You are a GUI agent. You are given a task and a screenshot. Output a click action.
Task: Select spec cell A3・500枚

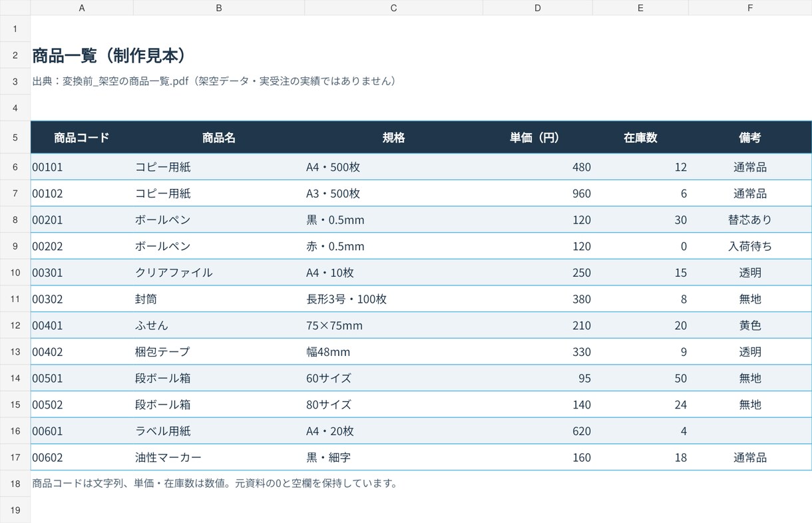pos(393,194)
